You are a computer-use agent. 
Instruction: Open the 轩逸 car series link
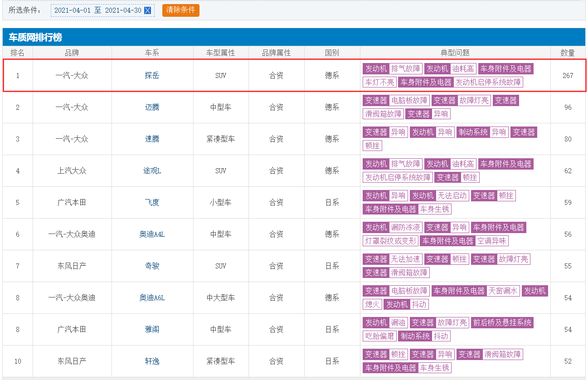click(x=152, y=361)
